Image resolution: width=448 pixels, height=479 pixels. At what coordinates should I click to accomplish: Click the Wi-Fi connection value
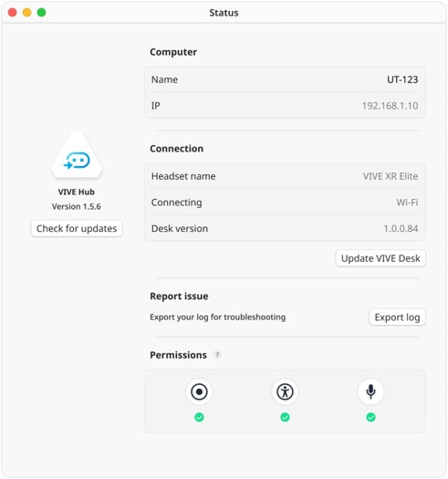(x=407, y=203)
